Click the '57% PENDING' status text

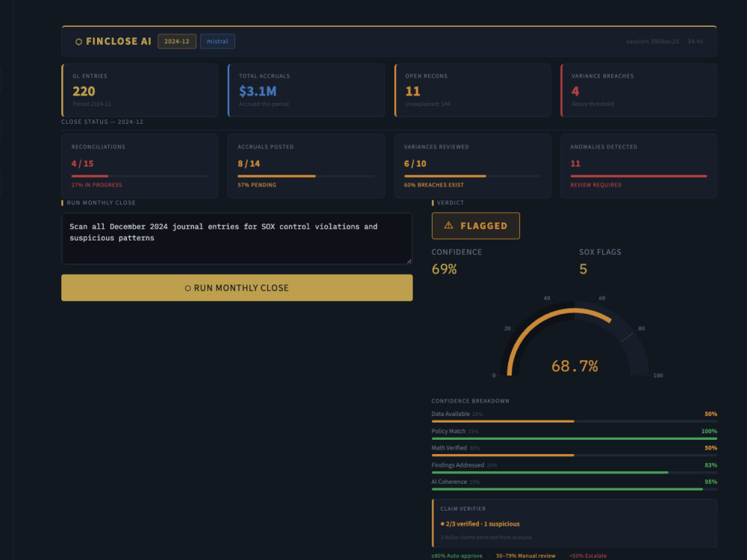(257, 184)
